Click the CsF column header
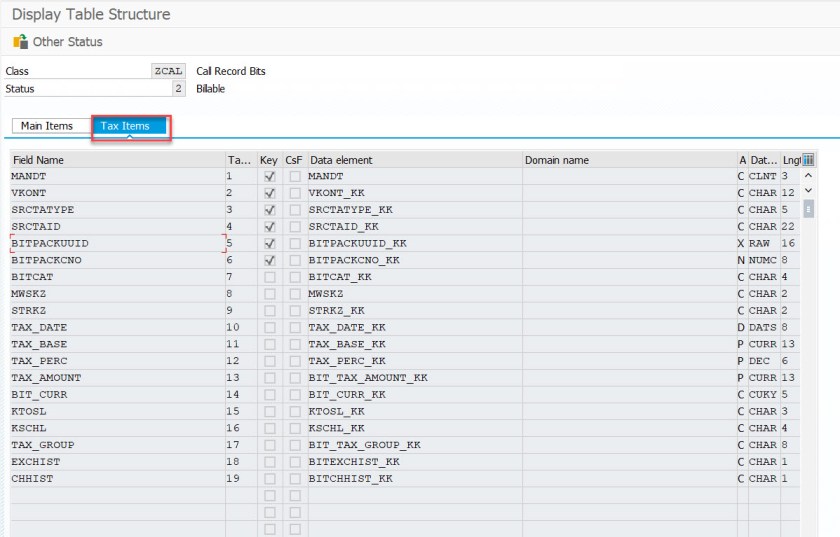 tap(294, 160)
